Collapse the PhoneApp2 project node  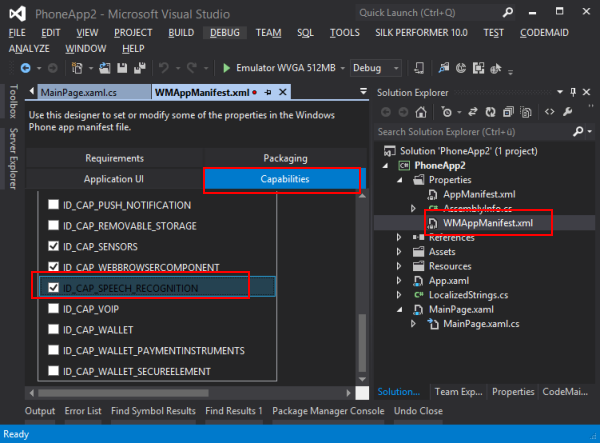pos(385,166)
